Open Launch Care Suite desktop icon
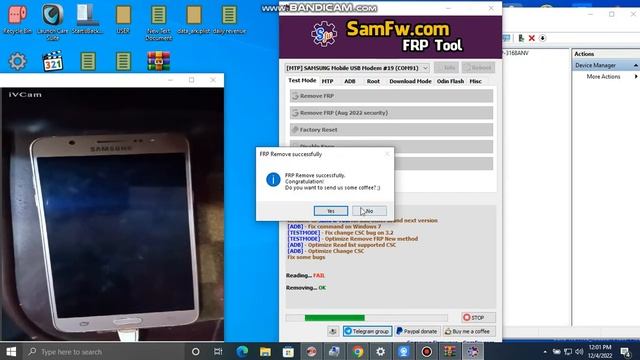The image size is (640, 360). 53,22
